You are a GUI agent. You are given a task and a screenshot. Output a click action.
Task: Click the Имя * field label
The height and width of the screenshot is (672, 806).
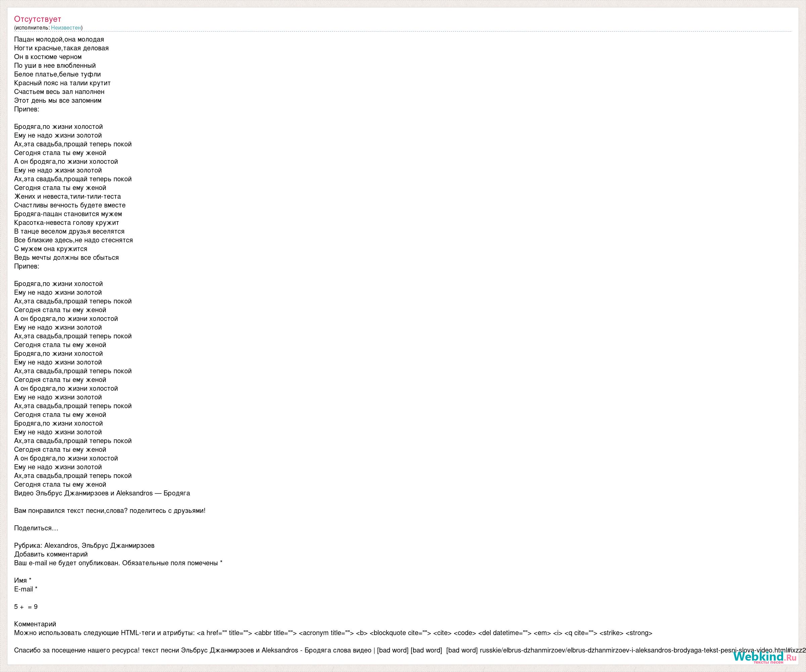(x=23, y=580)
